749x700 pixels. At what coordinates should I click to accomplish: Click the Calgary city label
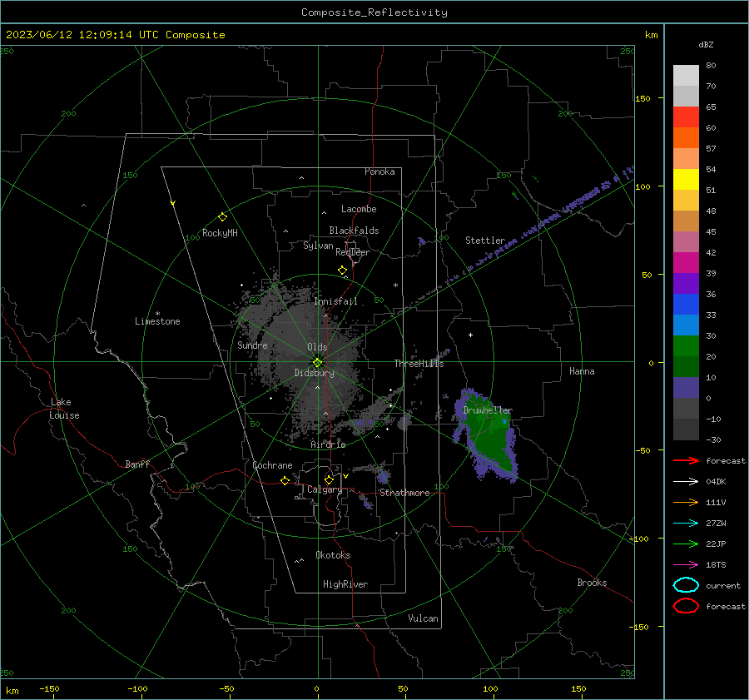point(325,489)
